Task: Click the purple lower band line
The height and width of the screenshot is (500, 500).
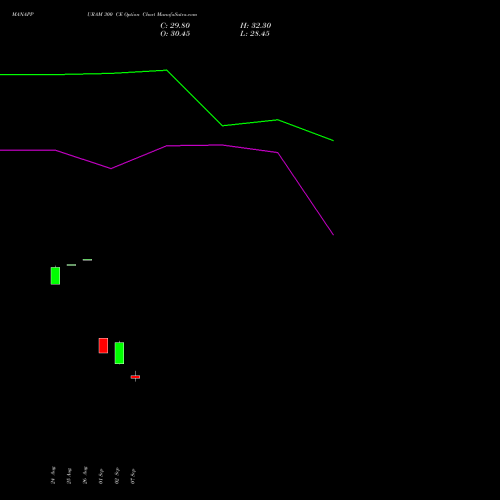Action: [x=305, y=194]
